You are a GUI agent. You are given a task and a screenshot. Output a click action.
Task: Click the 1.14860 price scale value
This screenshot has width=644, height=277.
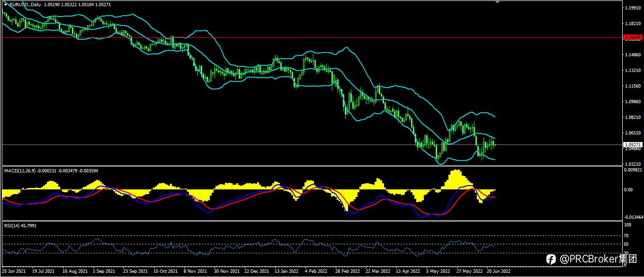(633, 55)
